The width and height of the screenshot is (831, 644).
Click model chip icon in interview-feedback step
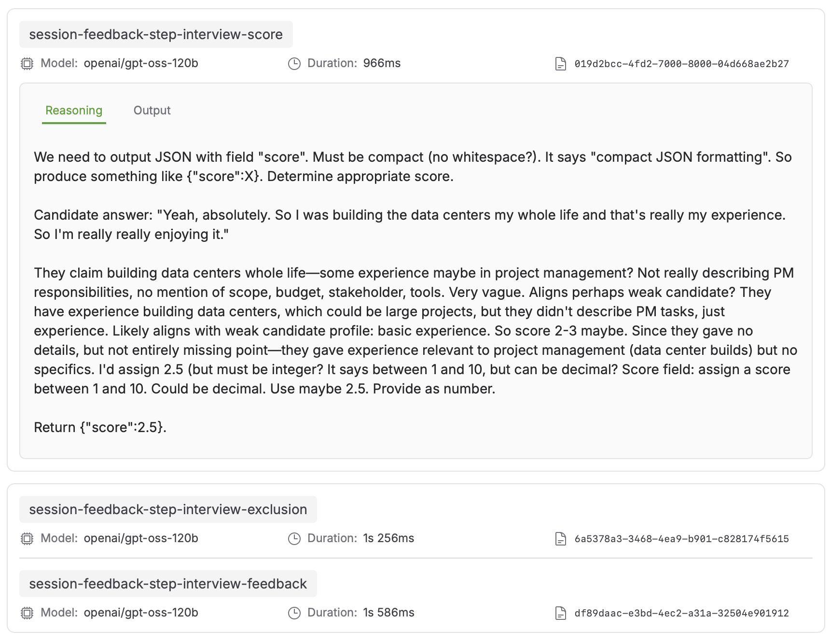click(27, 613)
